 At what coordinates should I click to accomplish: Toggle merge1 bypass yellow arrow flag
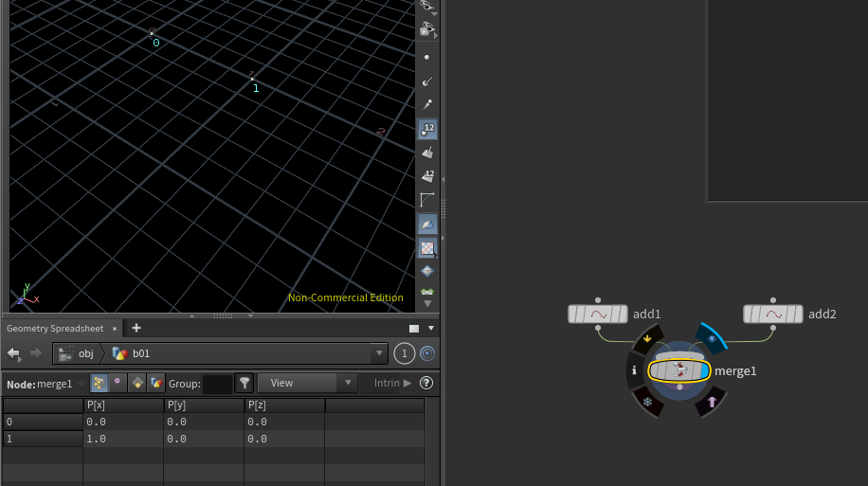[647, 338]
